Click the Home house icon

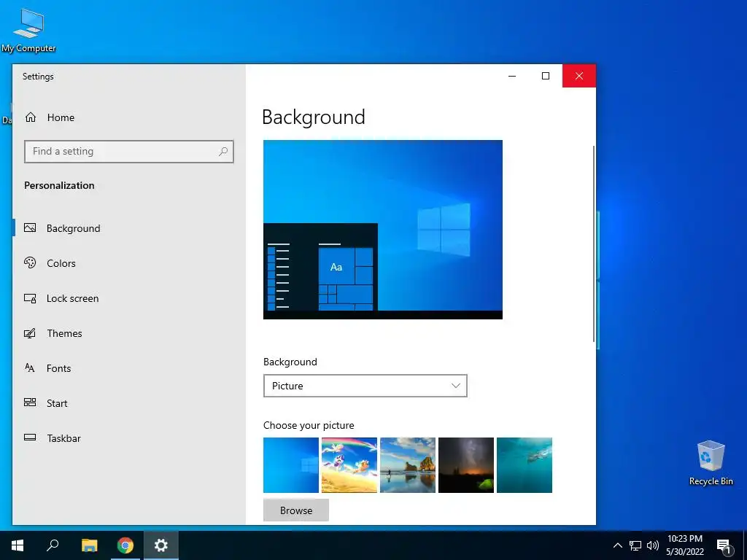(31, 117)
